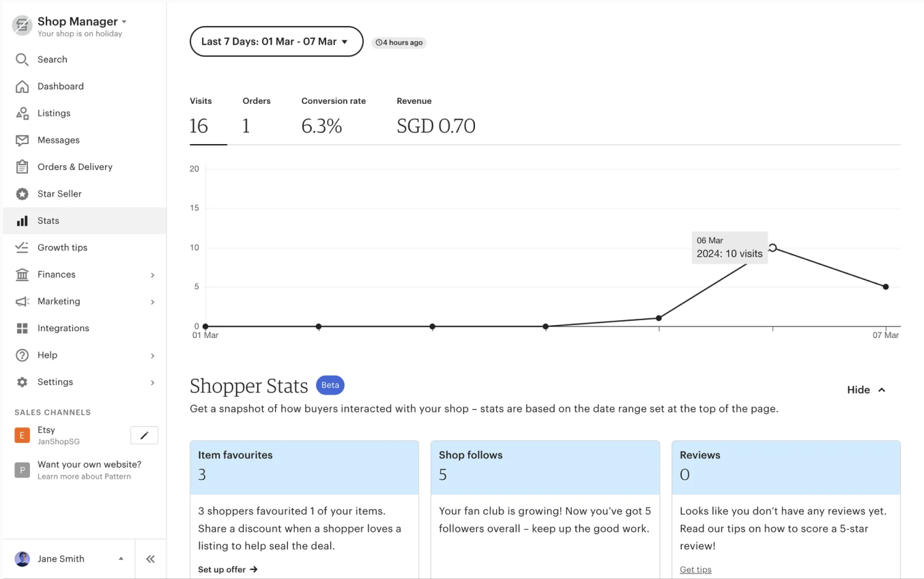Expand the Marketing submenu arrow

click(x=152, y=302)
